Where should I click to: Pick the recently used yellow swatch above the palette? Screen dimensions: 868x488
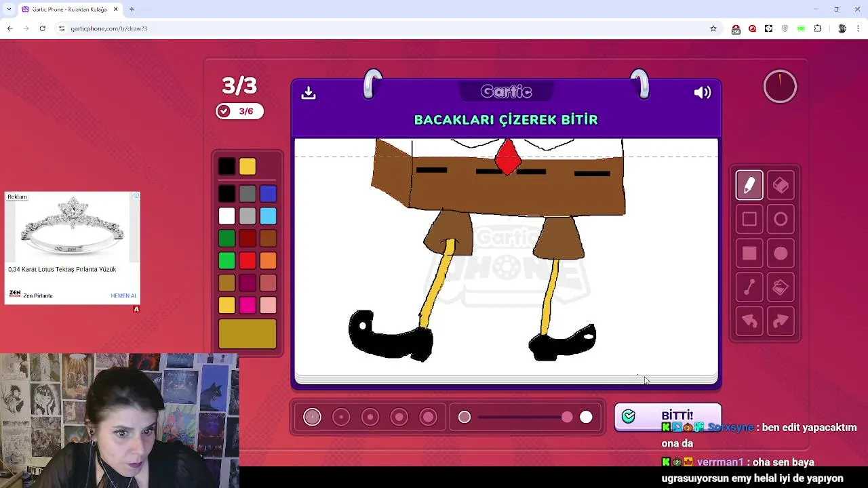pos(248,167)
